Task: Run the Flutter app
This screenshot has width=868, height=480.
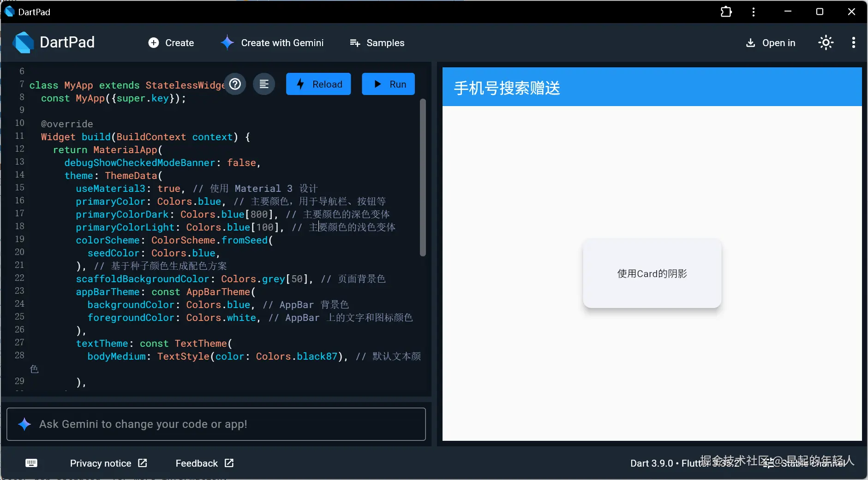Action: [x=389, y=84]
